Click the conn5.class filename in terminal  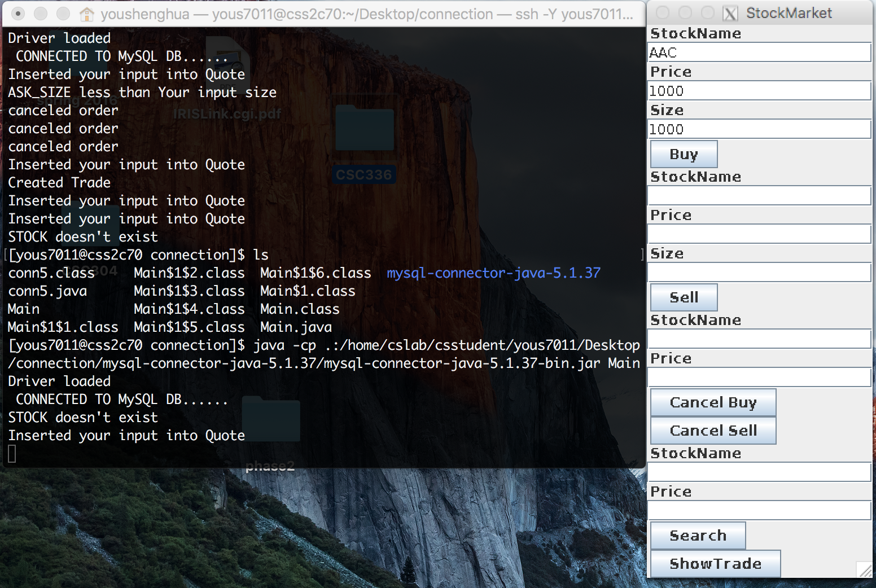(x=51, y=273)
